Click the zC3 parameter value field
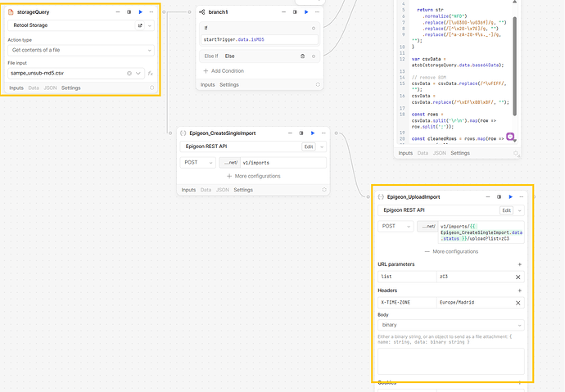The image size is (565, 392). (x=474, y=277)
